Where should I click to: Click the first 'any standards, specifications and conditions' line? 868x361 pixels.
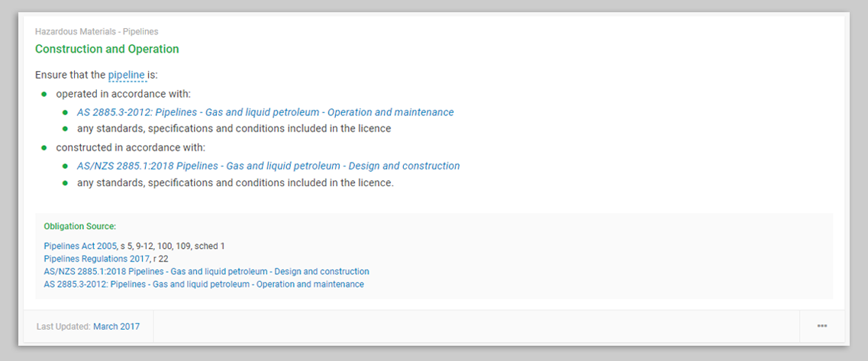[234, 128]
